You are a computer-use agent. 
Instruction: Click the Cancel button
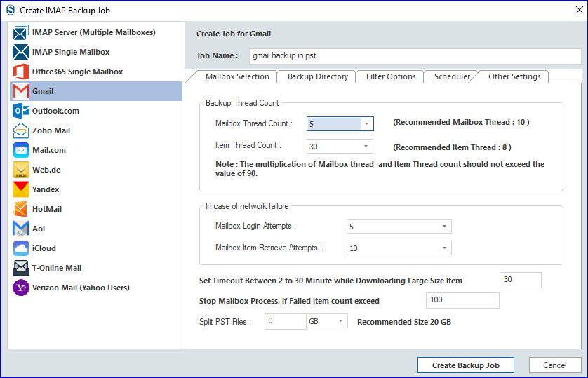pyautogui.click(x=555, y=365)
